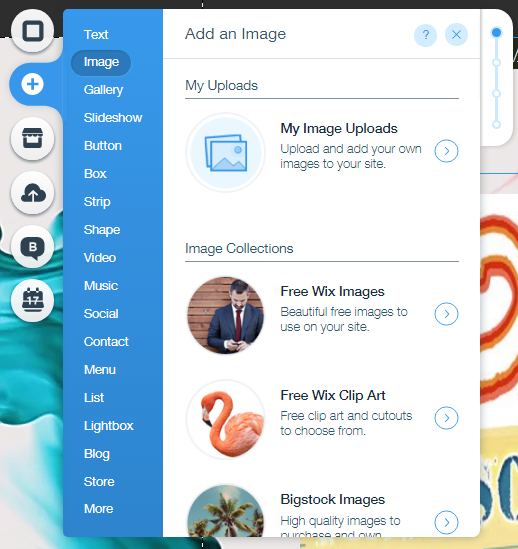Expand Bigstock Images arrow

(446, 522)
